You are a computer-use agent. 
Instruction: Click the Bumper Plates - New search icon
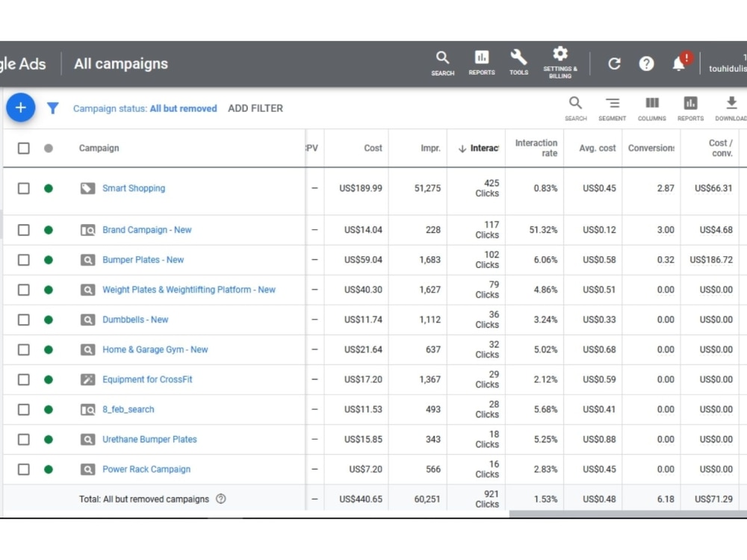coord(87,260)
